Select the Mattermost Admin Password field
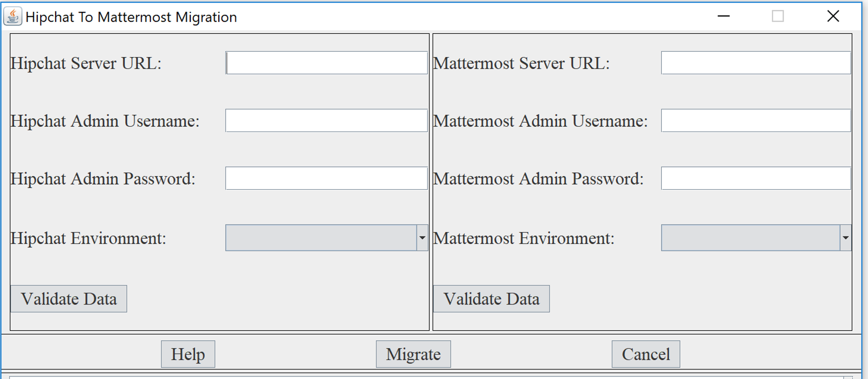 (756, 178)
